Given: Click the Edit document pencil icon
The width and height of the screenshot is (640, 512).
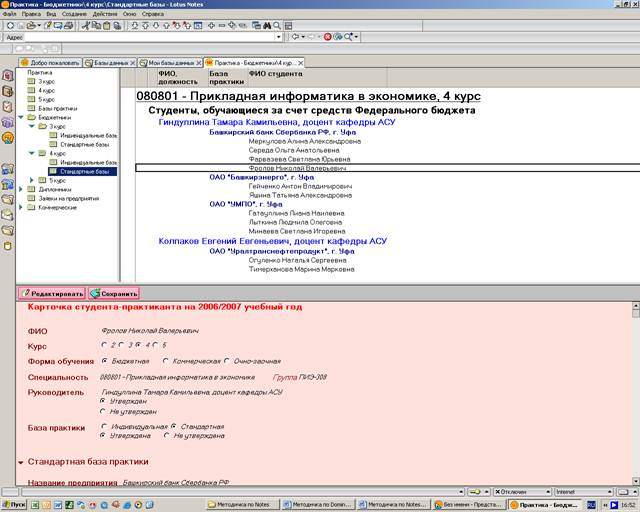Looking at the screenshot, I should (x=48, y=25).
